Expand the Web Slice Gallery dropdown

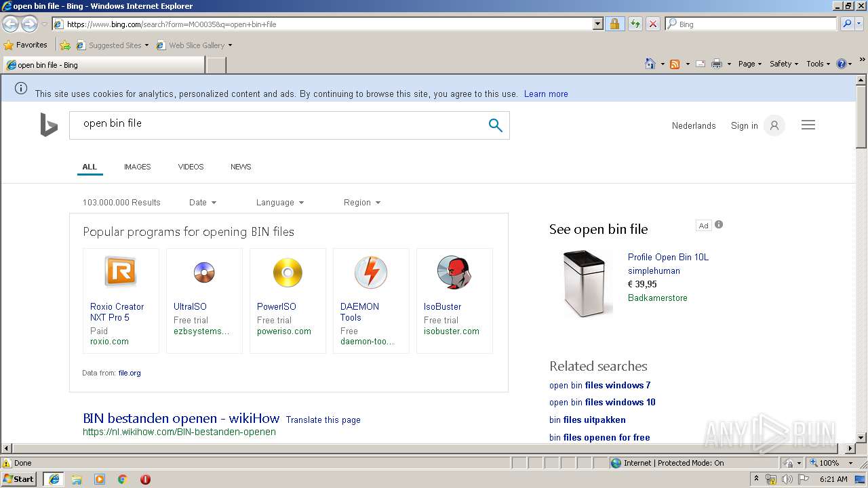pyautogui.click(x=230, y=45)
